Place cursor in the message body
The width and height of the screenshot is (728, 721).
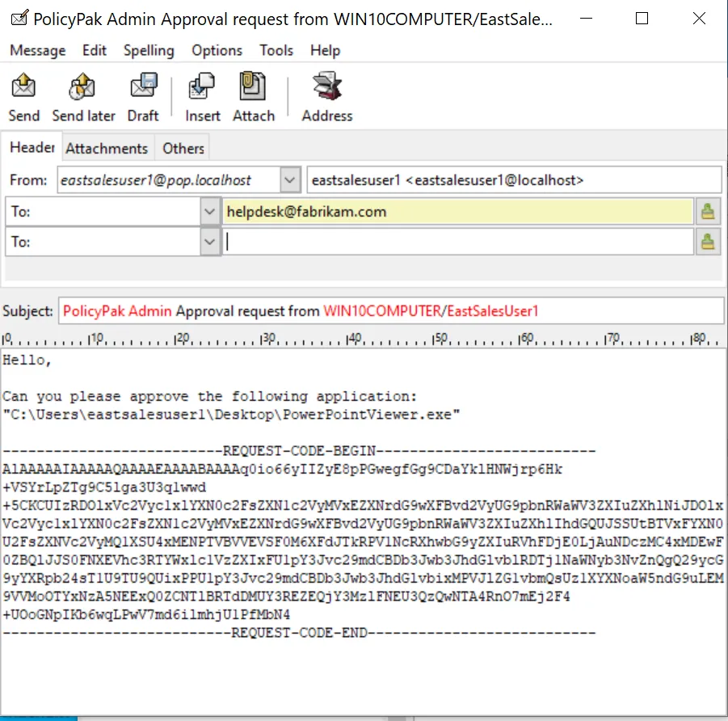tap(323, 485)
